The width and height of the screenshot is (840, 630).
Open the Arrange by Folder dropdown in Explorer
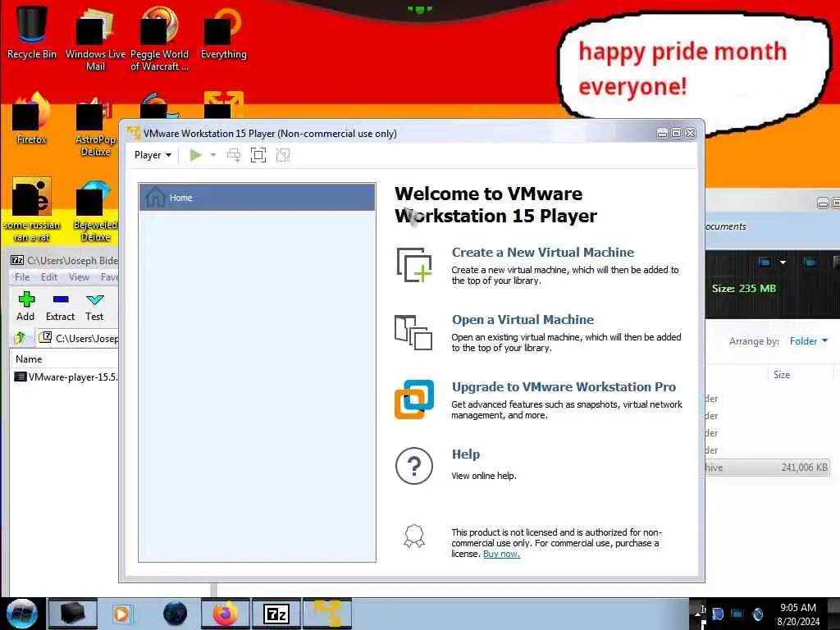[x=808, y=341]
